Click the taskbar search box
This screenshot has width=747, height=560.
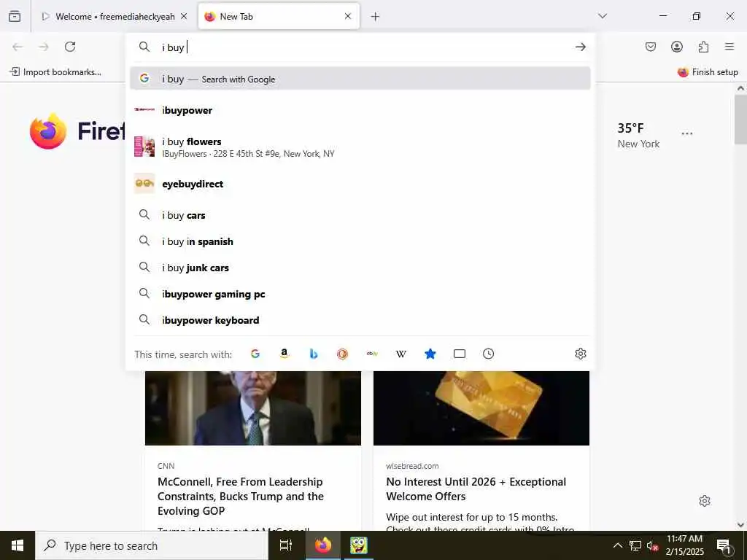152,545
